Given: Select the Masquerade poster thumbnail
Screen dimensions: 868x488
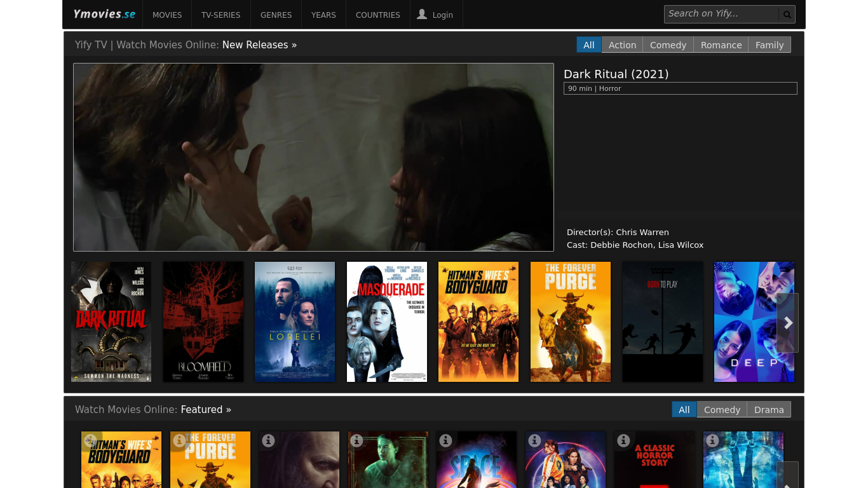Looking at the screenshot, I should 387,322.
